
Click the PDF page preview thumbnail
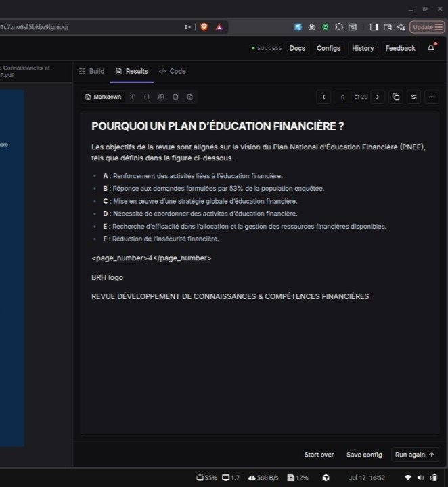click(12, 269)
